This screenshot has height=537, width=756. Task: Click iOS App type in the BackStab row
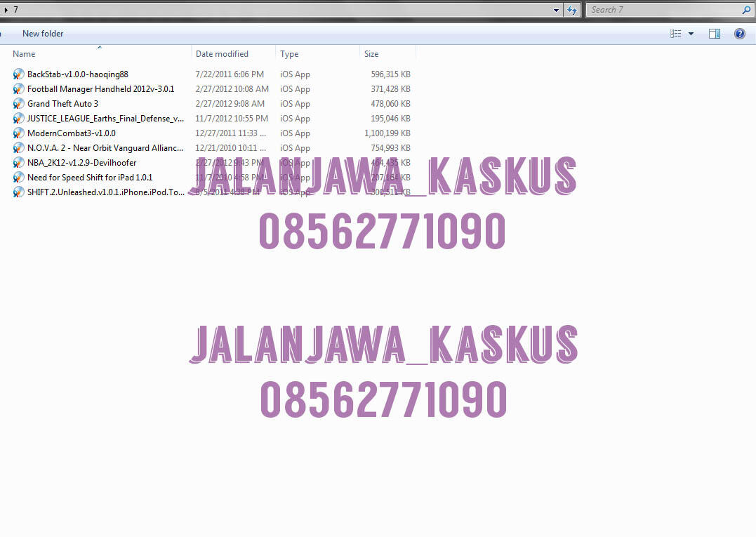[295, 74]
